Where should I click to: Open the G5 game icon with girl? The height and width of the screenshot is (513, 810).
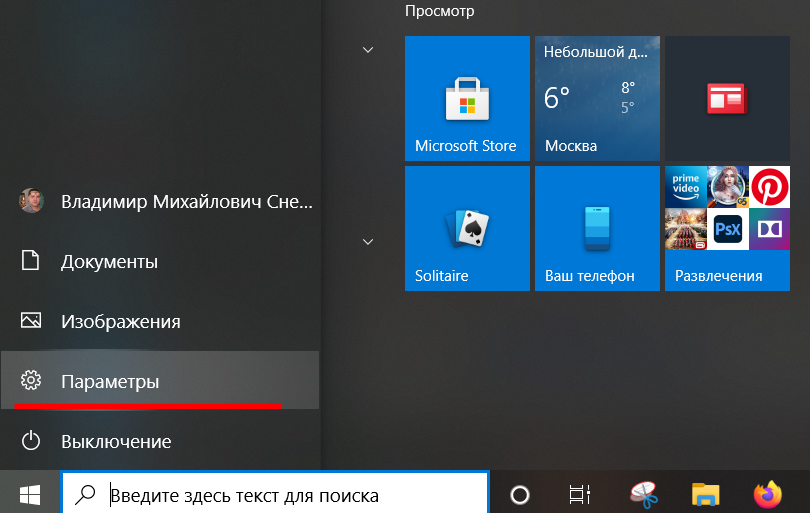(727, 186)
